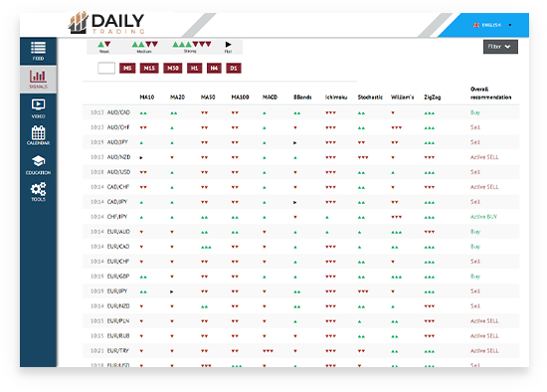Open the Video sidebar icon
Screen dimensions: 547x392
point(38,108)
